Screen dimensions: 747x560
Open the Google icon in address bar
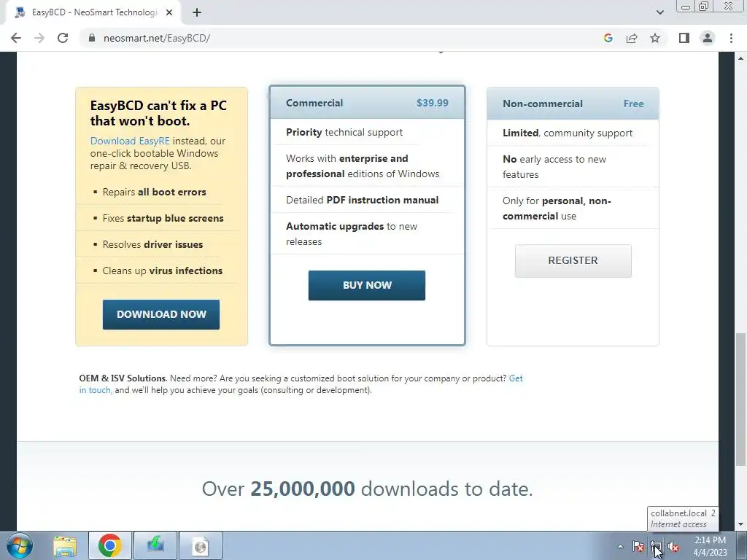608,38
